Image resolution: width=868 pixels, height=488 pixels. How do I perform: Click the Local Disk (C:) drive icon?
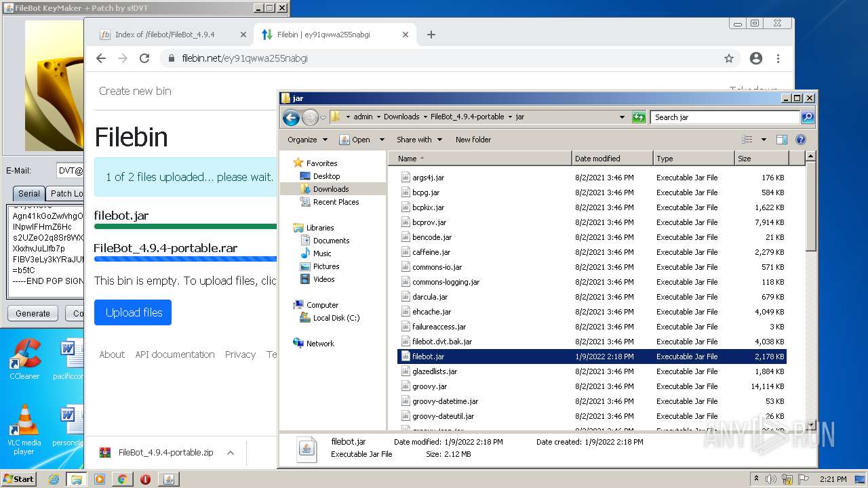point(305,318)
